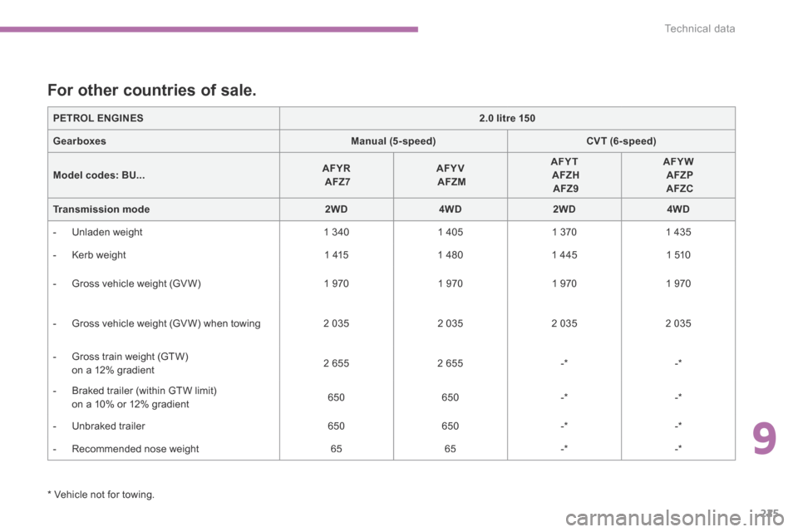
Task: Click '2WD' under the AFYT column
Action: [564, 209]
